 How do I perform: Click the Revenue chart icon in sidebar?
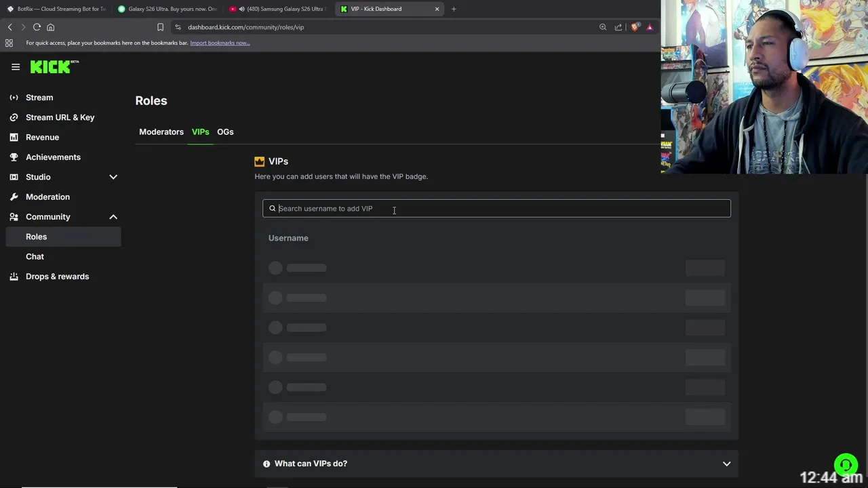(x=14, y=137)
